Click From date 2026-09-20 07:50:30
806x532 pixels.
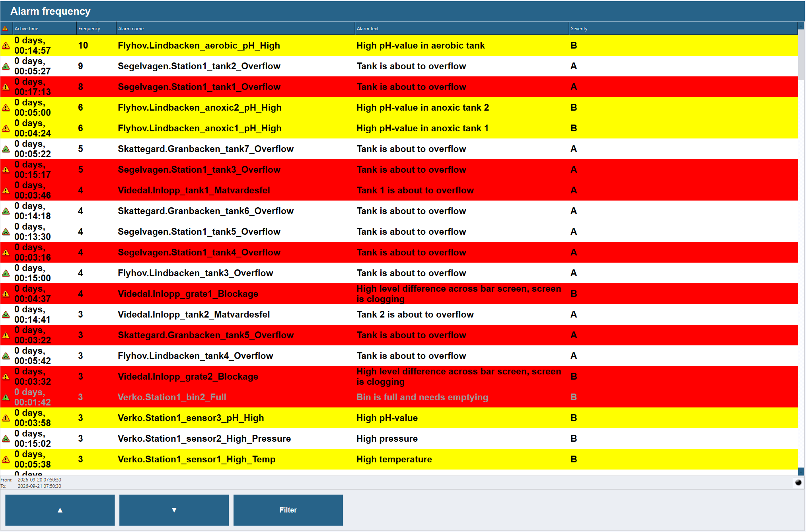pos(39,480)
